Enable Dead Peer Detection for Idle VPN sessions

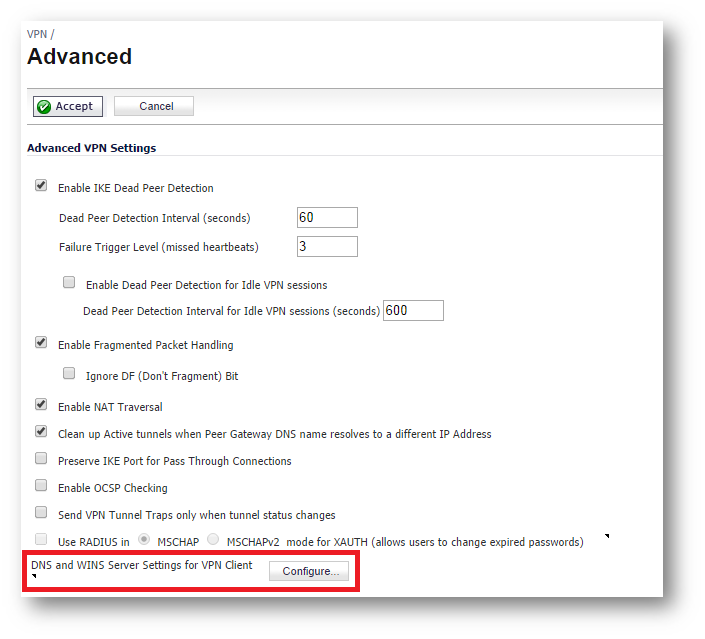(x=69, y=283)
